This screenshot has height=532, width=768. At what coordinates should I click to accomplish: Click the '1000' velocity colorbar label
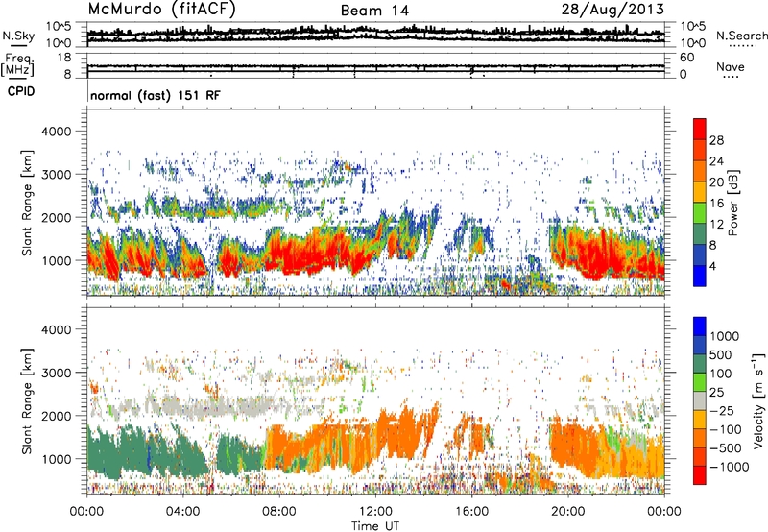coord(725,336)
